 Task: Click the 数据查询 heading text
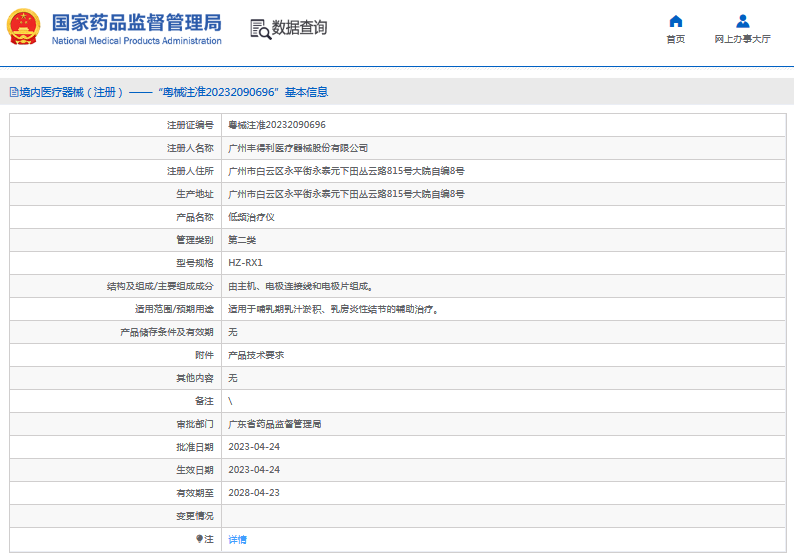[x=299, y=27]
